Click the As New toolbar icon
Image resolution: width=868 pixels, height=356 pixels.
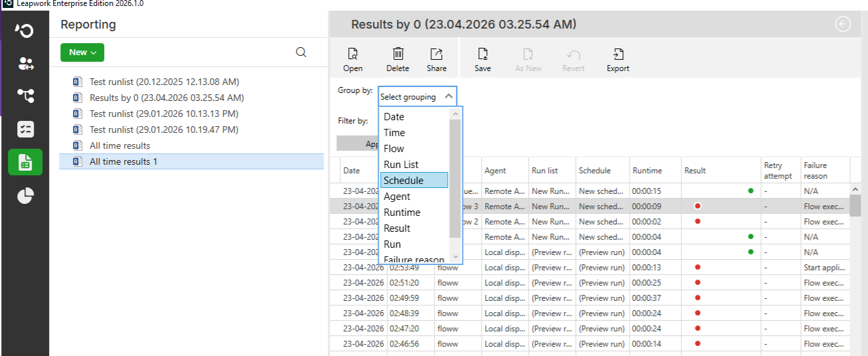(528, 60)
